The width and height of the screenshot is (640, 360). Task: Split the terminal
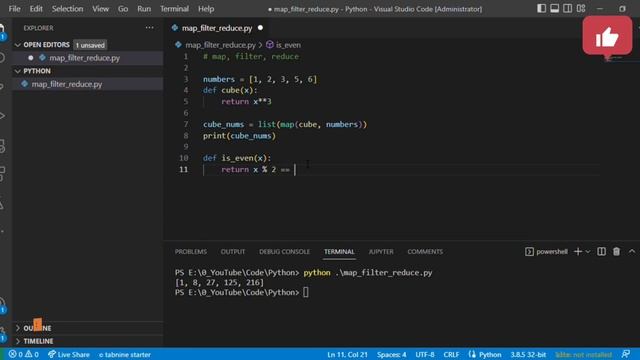click(601, 252)
